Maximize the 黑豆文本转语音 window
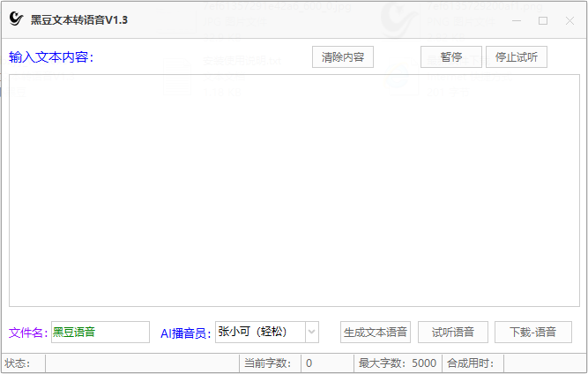The width and height of the screenshot is (588, 374). [x=543, y=20]
